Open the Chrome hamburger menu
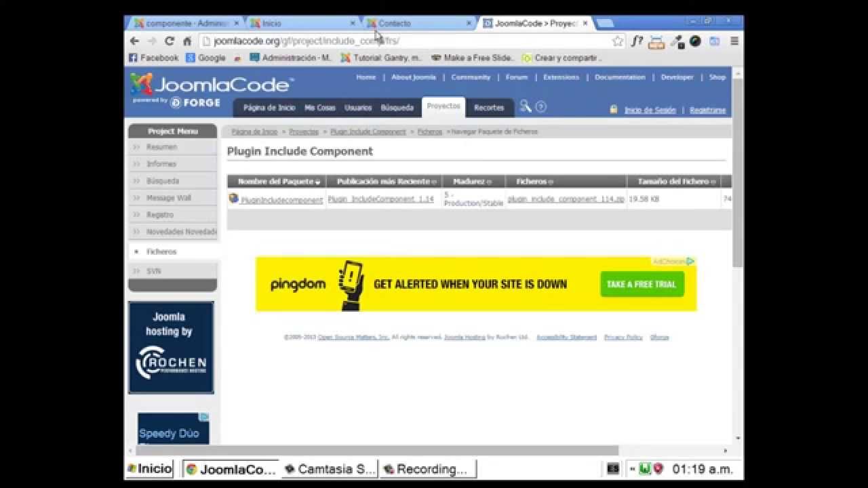The width and height of the screenshot is (868, 488). tap(734, 41)
